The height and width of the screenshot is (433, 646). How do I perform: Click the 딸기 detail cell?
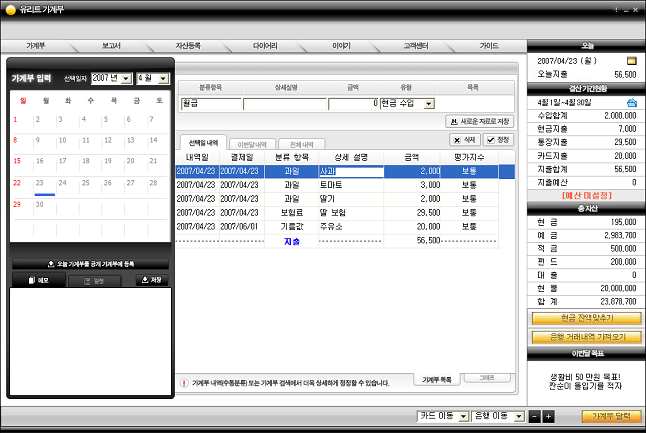tap(351, 199)
